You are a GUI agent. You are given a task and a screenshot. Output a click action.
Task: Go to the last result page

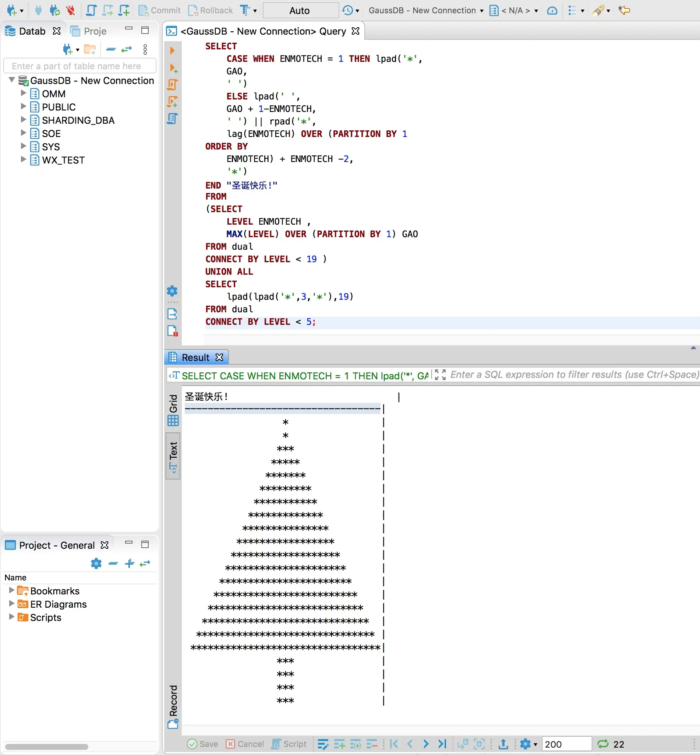(x=442, y=744)
